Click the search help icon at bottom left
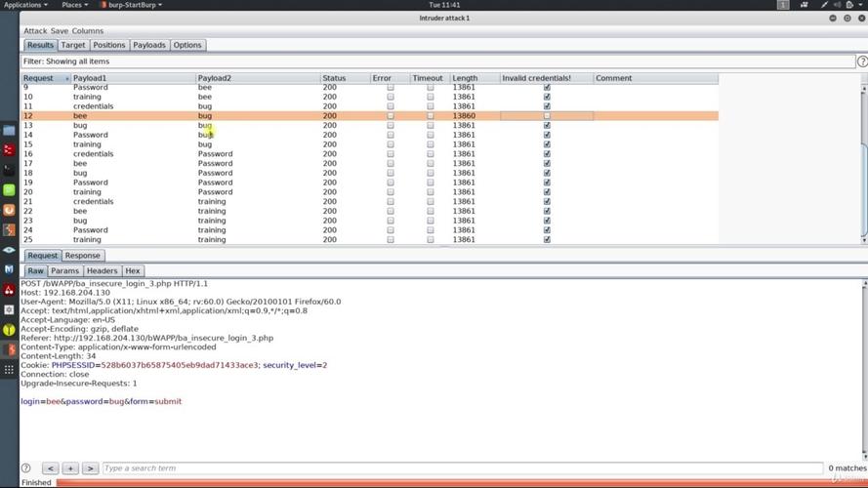Image resolution: width=868 pixels, height=488 pixels. coord(26,468)
